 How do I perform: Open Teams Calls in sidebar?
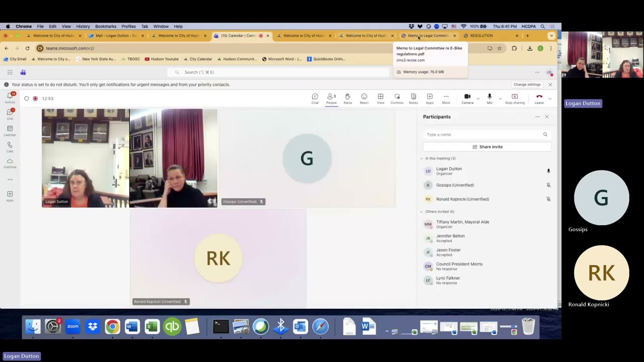[10, 147]
